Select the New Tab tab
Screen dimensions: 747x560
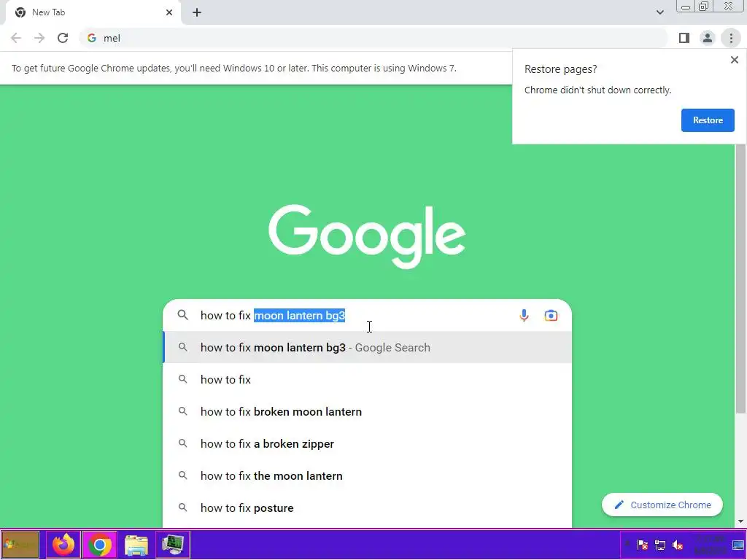click(x=93, y=12)
